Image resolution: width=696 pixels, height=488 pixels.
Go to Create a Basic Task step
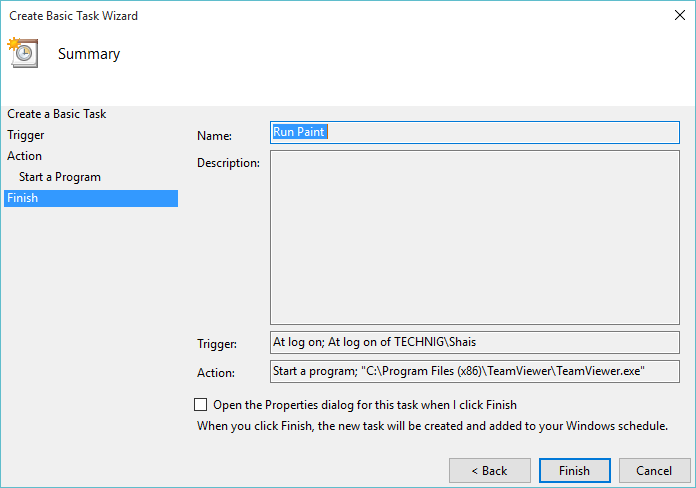tap(56, 114)
